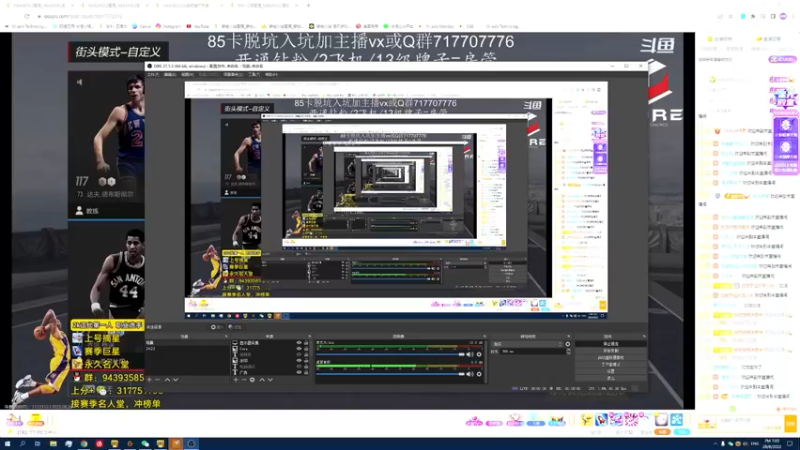Open source properties gear in OBS Sources panel

252,380
